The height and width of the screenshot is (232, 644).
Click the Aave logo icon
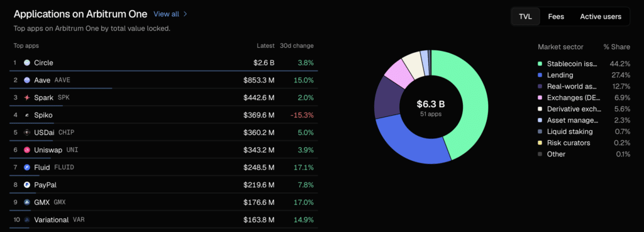(27, 80)
